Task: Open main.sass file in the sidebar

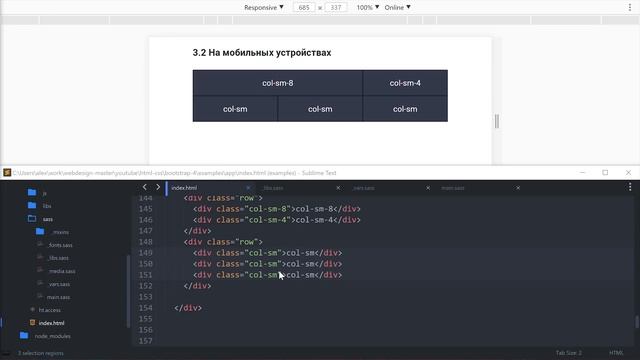Action: pos(58,298)
